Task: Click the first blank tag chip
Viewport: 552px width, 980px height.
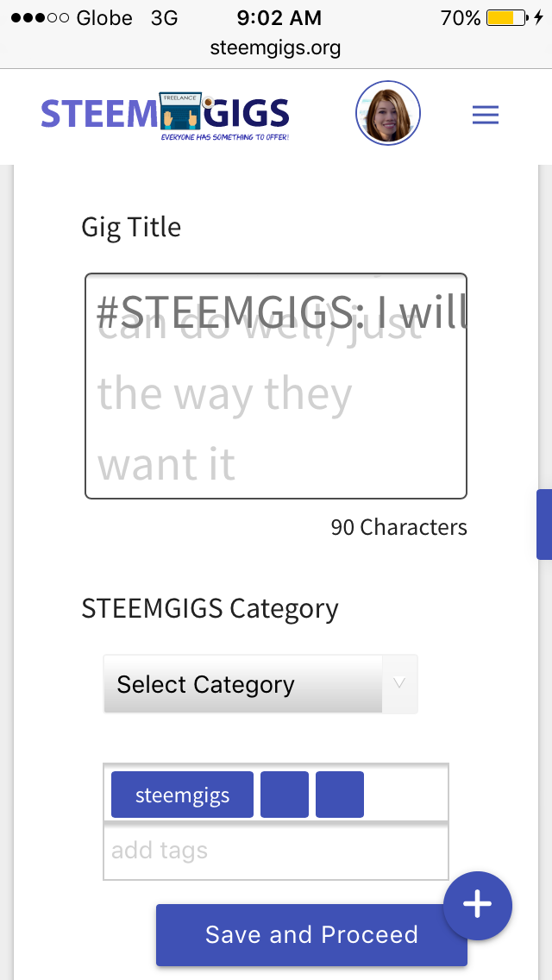Action: 284,794
